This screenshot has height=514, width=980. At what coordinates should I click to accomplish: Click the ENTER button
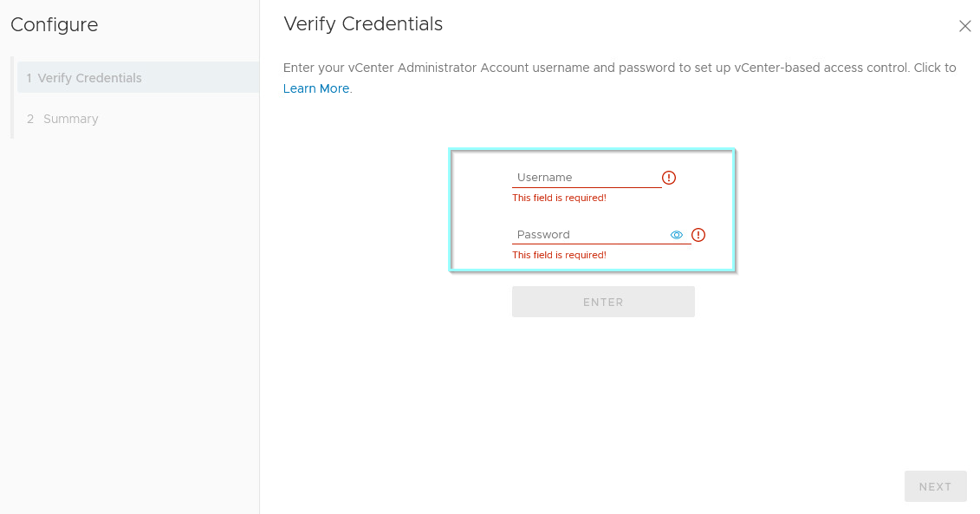pos(603,302)
